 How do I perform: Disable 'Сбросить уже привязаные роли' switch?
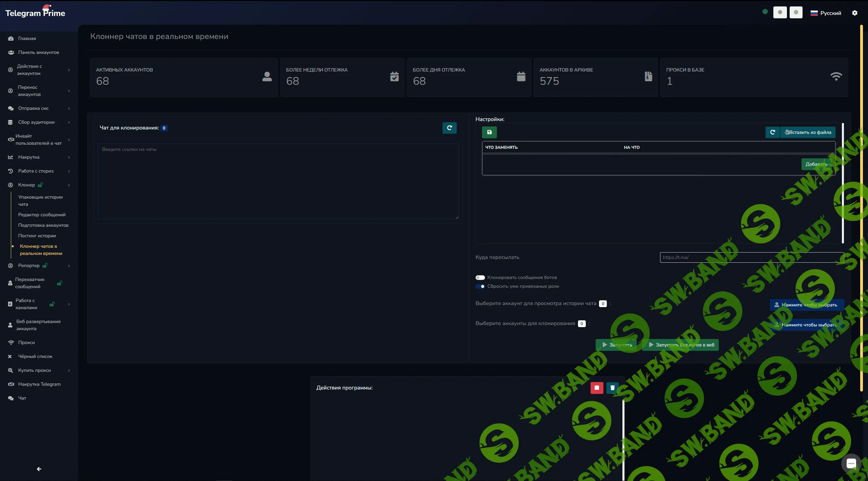point(480,286)
